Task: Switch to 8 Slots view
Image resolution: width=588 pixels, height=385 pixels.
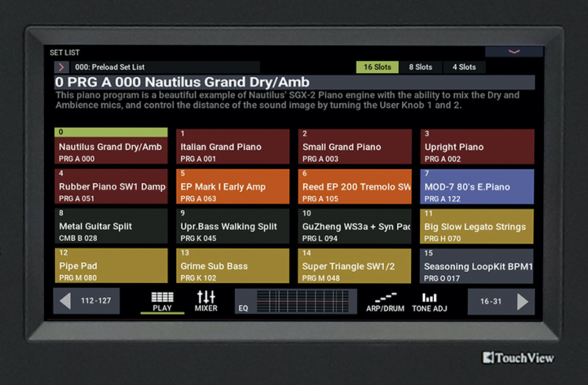Action: coord(421,67)
